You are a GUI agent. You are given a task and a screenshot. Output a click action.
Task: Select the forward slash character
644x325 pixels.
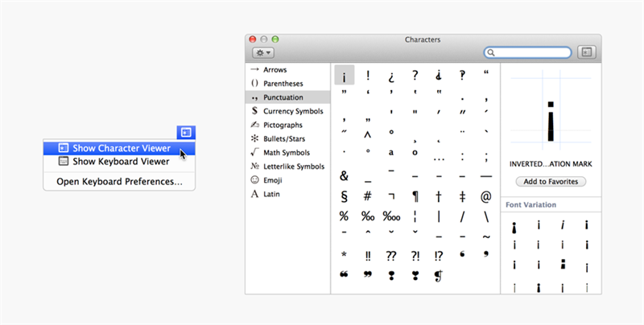coord(462,216)
